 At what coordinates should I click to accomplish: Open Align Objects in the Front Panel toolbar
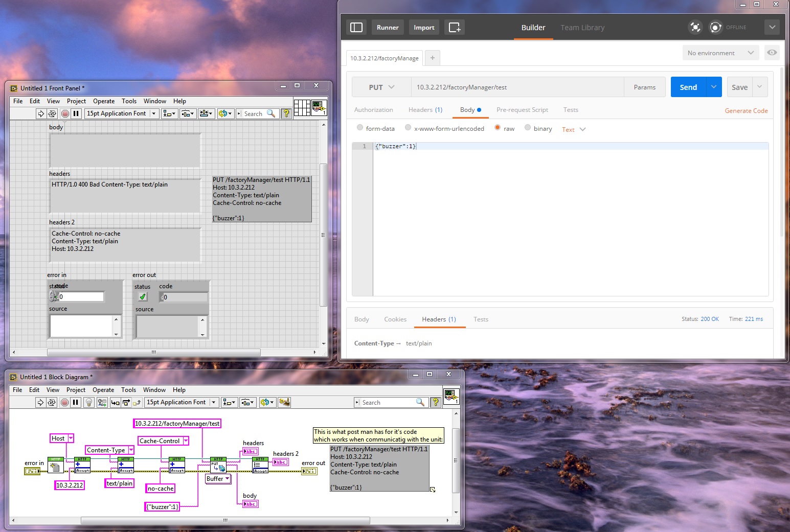(169, 113)
